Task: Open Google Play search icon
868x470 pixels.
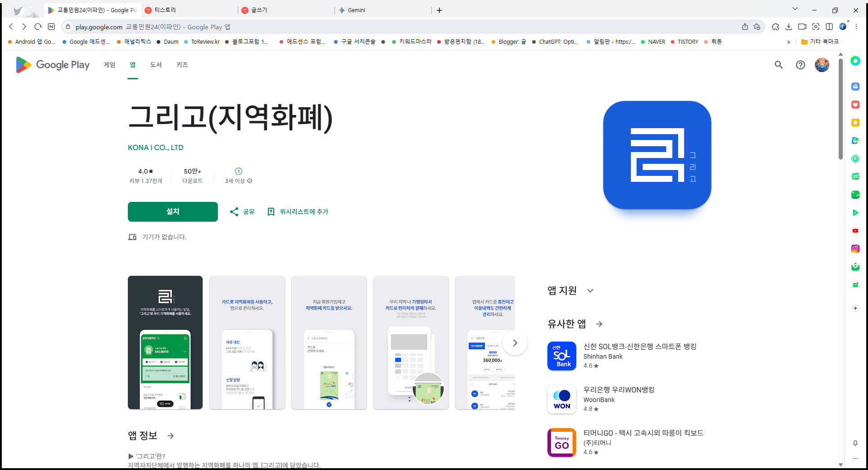Action: pos(779,65)
